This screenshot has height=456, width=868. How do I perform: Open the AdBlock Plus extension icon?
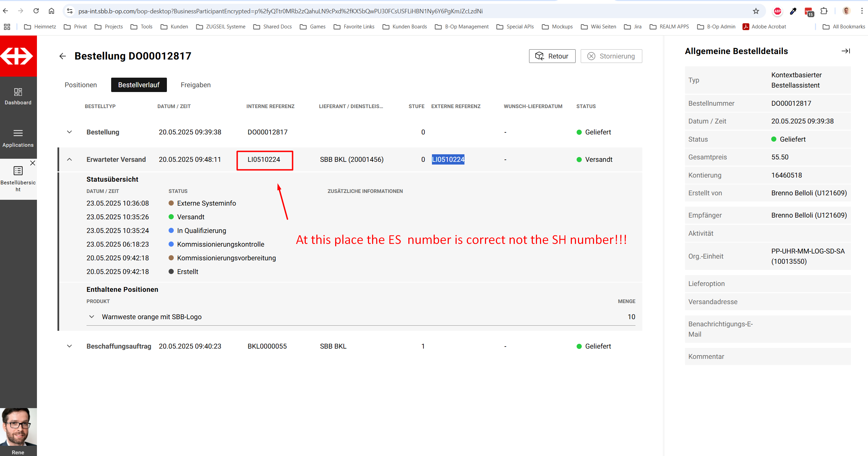[777, 11]
